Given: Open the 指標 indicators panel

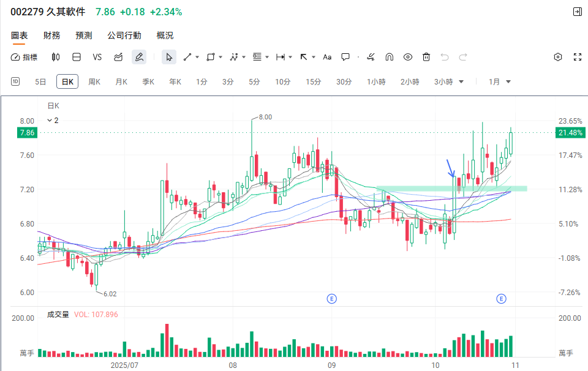Looking at the screenshot, I should (24, 57).
